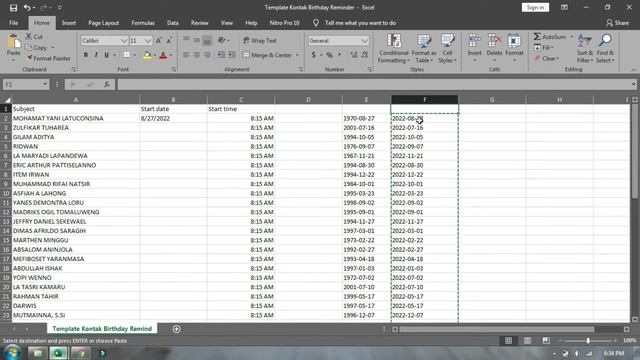Viewport: 640px width, 360px height.
Task: Click Increase Decimal icon
Action: tap(354, 55)
